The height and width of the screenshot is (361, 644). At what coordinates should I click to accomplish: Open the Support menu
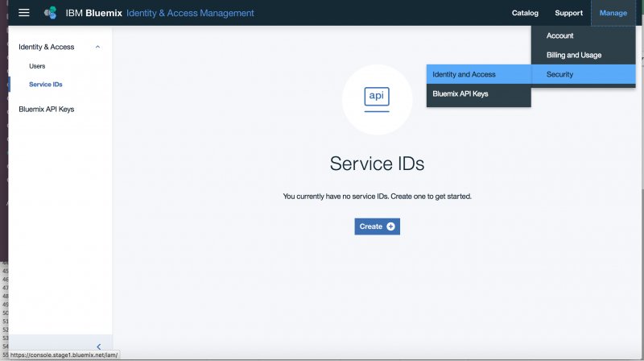click(568, 13)
